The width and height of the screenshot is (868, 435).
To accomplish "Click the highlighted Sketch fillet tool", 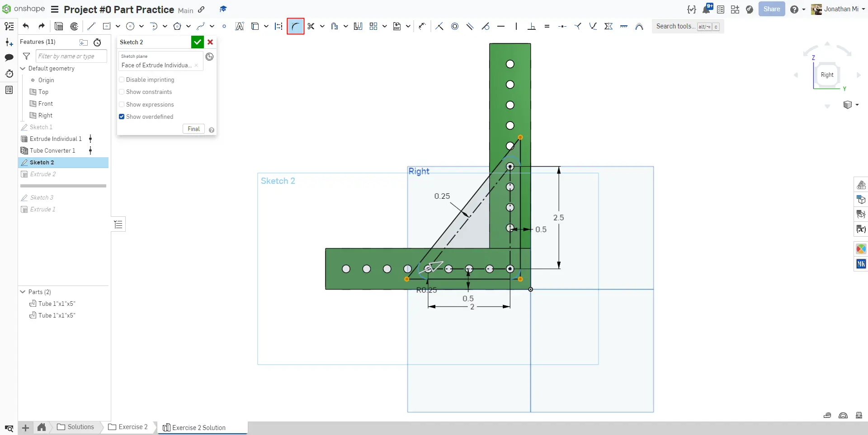I will 295,26.
